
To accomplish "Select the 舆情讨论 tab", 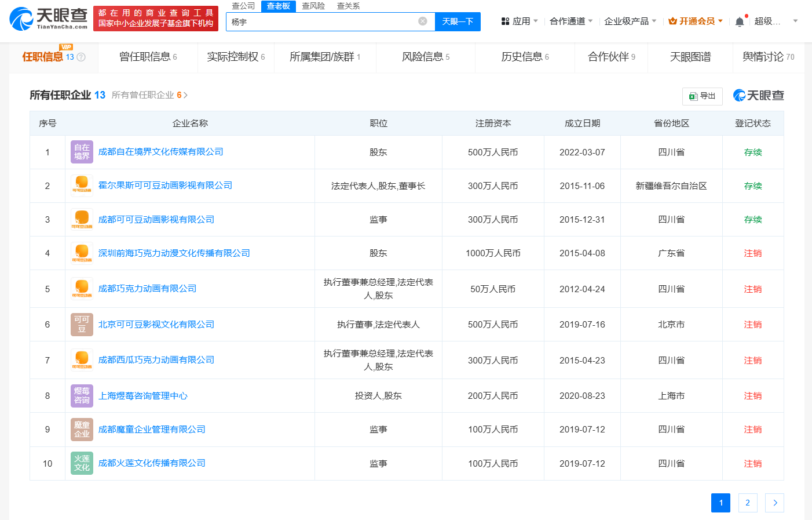I will 769,57.
